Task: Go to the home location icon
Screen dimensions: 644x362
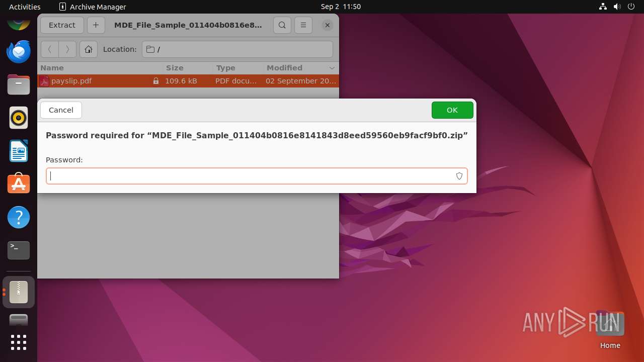Action: pos(89,49)
